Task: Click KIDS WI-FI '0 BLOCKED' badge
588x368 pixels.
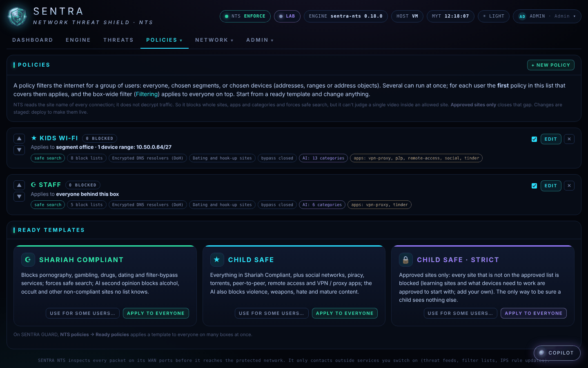Action: coord(100,139)
